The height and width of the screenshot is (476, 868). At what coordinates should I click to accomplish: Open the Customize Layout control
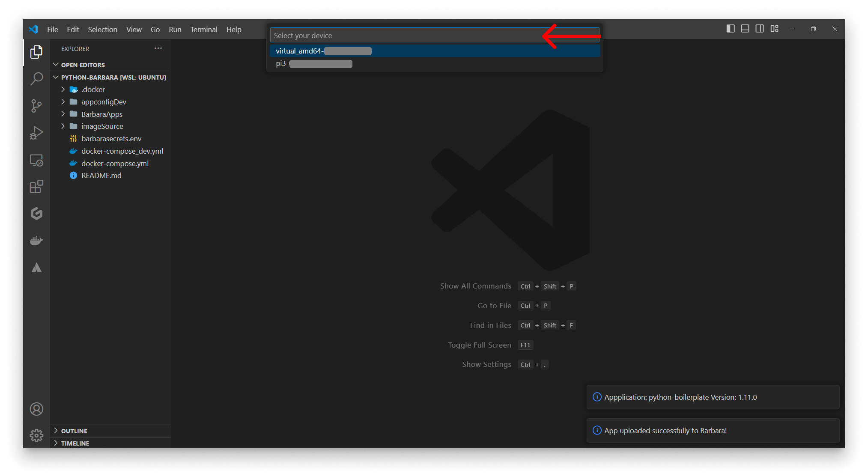775,29
